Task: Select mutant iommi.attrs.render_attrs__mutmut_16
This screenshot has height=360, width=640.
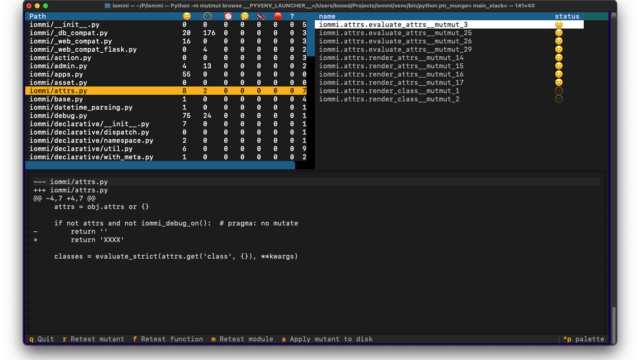Action: [x=449, y=74]
